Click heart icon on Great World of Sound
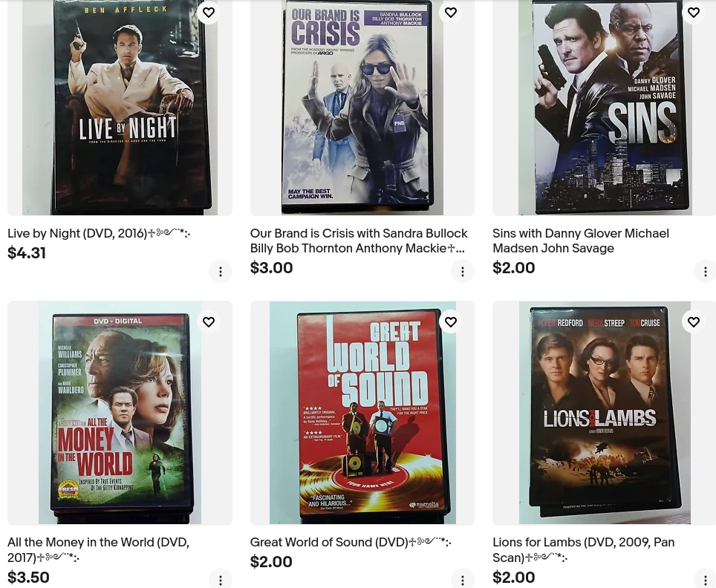716x588 pixels. pyautogui.click(x=451, y=322)
